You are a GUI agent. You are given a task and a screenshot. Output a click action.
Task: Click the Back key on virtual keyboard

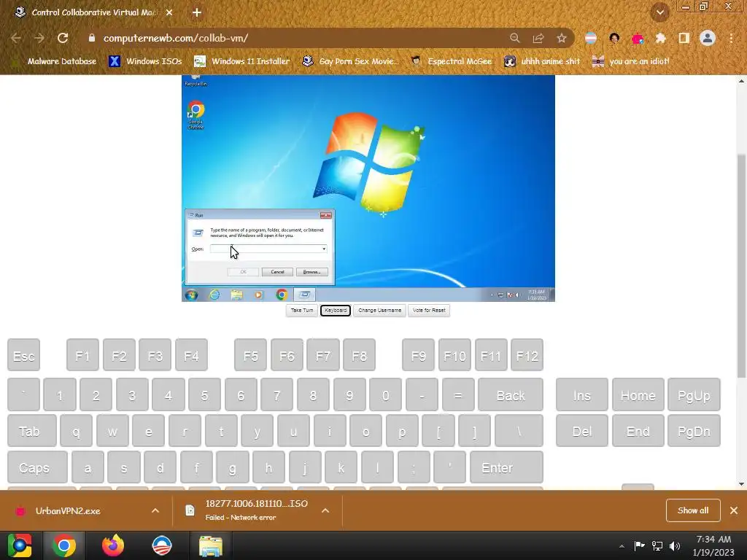tap(511, 394)
